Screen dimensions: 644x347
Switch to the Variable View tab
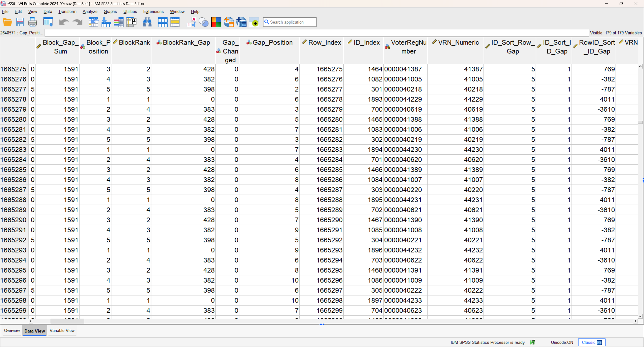[x=62, y=330]
